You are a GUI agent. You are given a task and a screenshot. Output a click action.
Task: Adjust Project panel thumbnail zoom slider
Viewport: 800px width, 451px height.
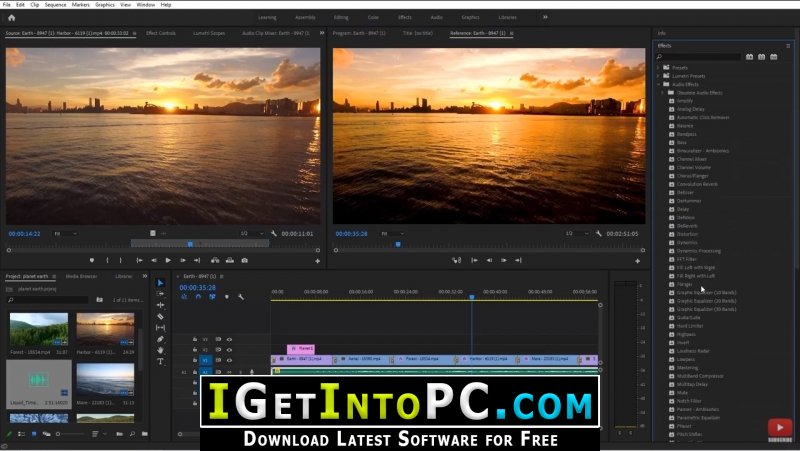70,434
